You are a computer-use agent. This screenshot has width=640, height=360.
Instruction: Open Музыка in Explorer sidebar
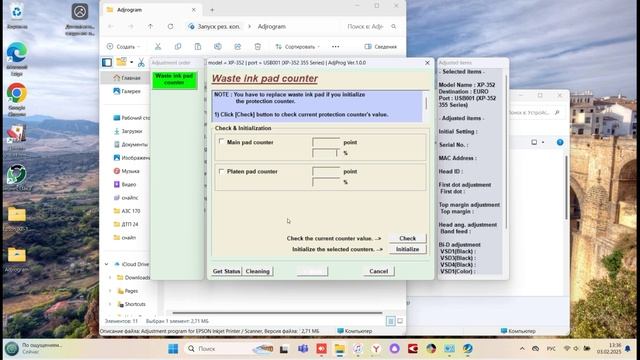pos(127,171)
